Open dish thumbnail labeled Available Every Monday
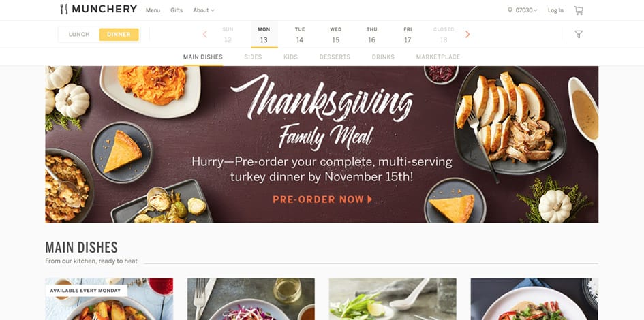 109,299
